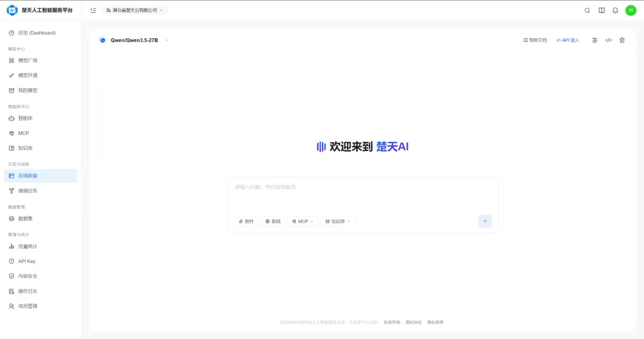Click the 智能体中心 section heading
Image resolution: width=644 pixels, height=339 pixels.
[18, 107]
